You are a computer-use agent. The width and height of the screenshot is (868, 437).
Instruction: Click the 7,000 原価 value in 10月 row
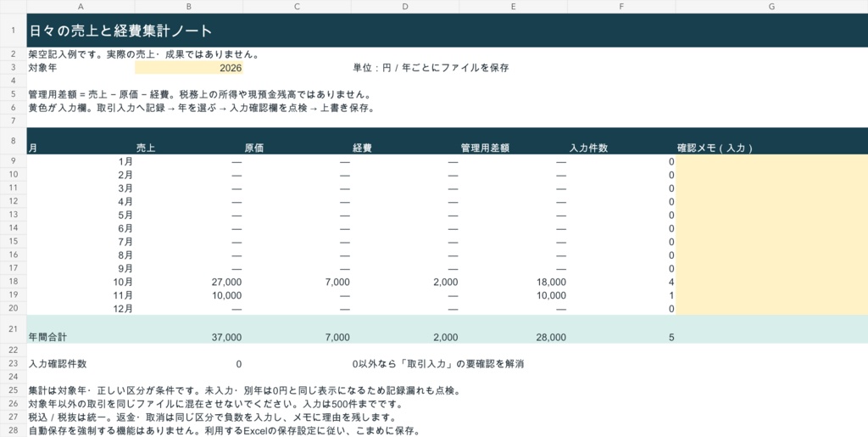tap(297, 282)
